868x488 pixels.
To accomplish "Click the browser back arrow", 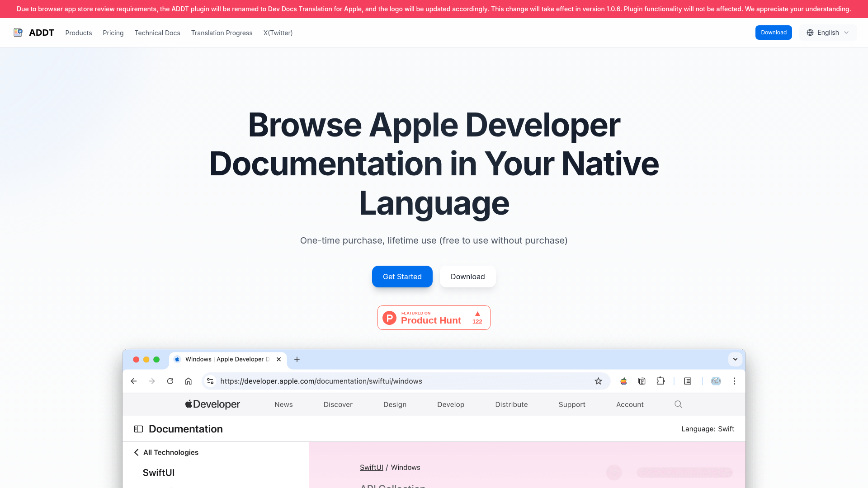I will (x=134, y=381).
